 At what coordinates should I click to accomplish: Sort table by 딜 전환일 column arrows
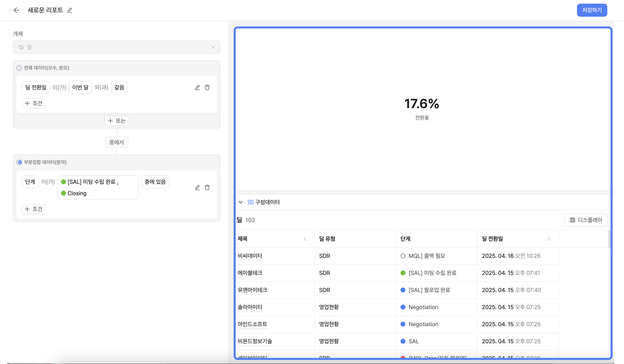tap(549, 239)
